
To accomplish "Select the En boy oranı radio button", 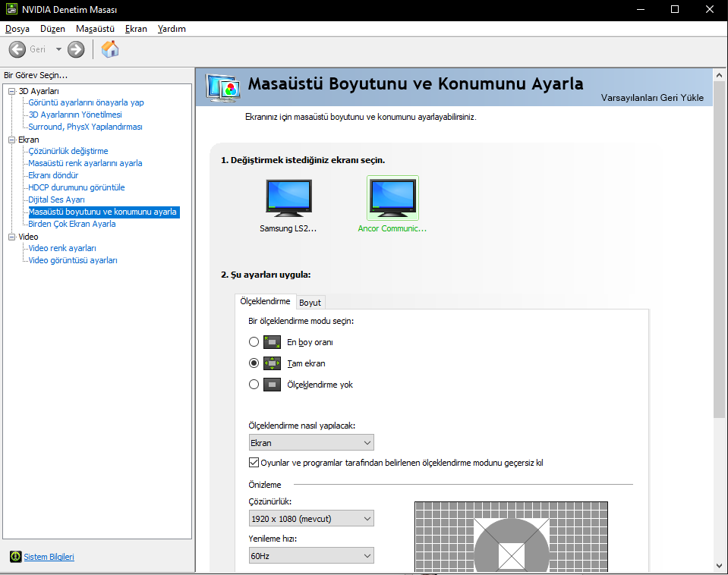I will coord(254,342).
